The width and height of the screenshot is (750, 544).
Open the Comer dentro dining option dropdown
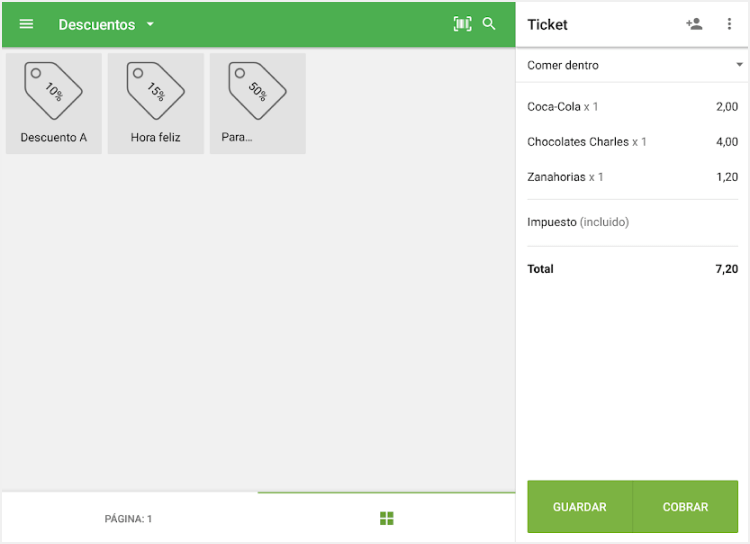(620, 65)
